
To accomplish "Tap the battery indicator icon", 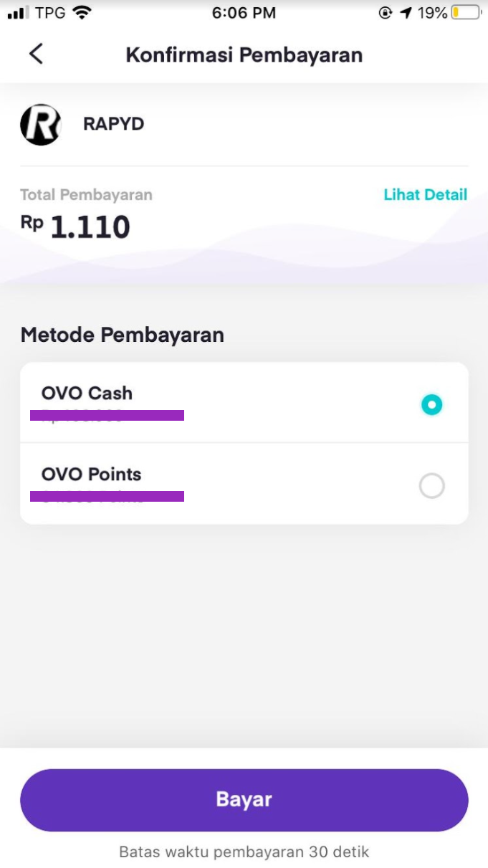I will pyautogui.click(x=466, y=13).
